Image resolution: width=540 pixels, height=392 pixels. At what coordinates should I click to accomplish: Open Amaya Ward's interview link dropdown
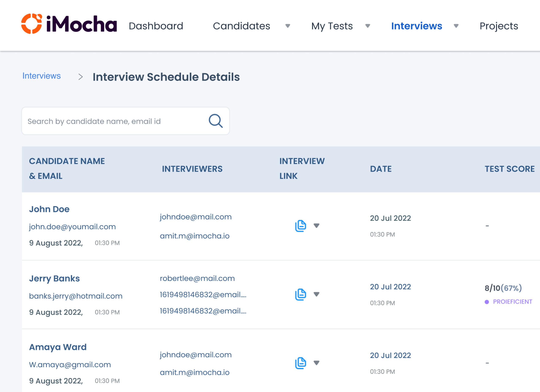point(316,363)
